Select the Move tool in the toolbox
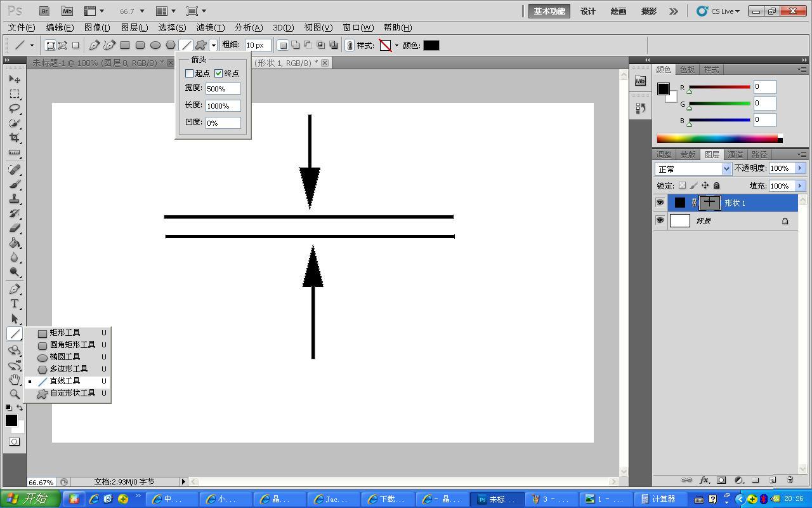 (x=15, y=79)
